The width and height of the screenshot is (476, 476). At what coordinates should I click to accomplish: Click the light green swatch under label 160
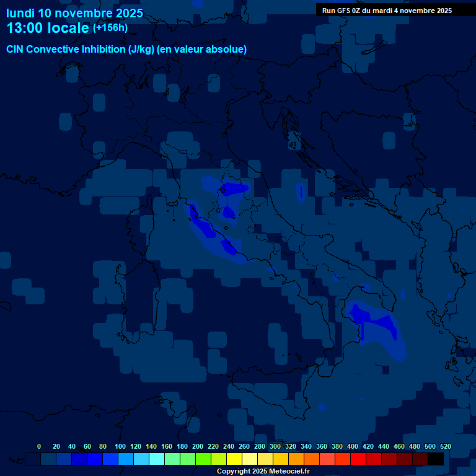pyautogui.click(x=173, y=459)
